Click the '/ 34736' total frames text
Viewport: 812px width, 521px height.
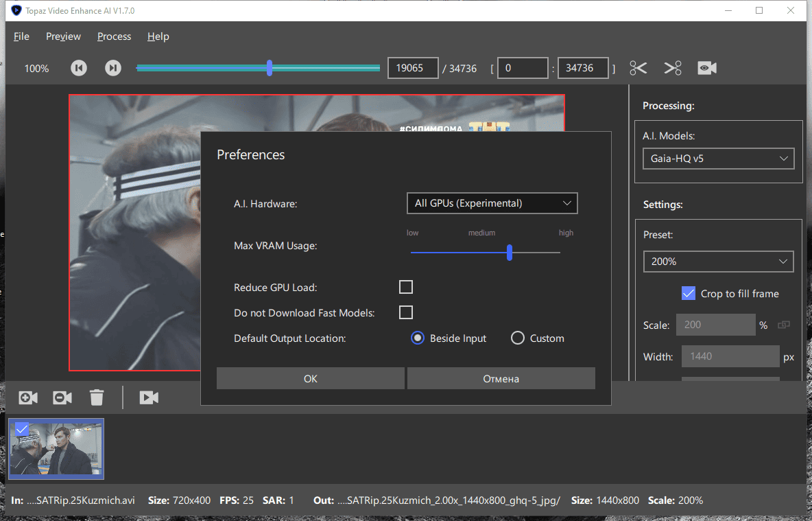[459, 69]
